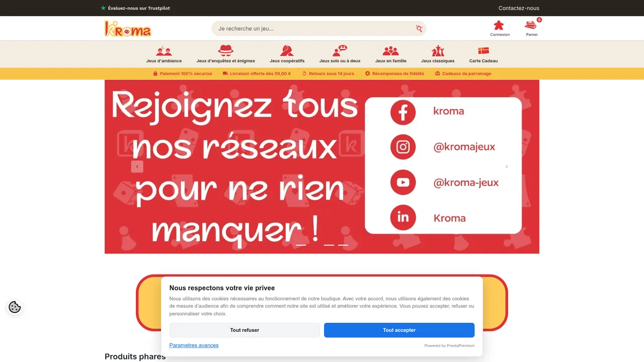Screen dimensions: 644x362
Task: Open the Jeux d'enquêtes et énigmes hat icon
Action: point(226,50)
